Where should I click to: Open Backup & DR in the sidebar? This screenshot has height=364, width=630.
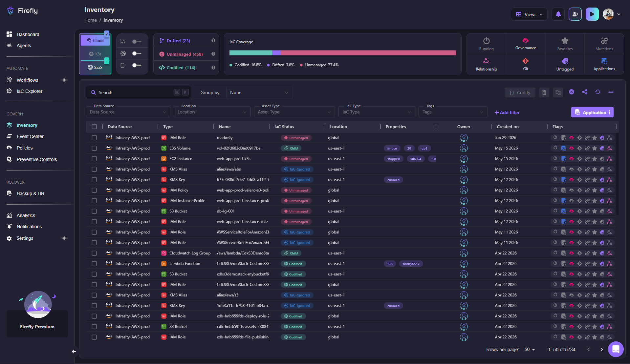(x=31, y=193)
